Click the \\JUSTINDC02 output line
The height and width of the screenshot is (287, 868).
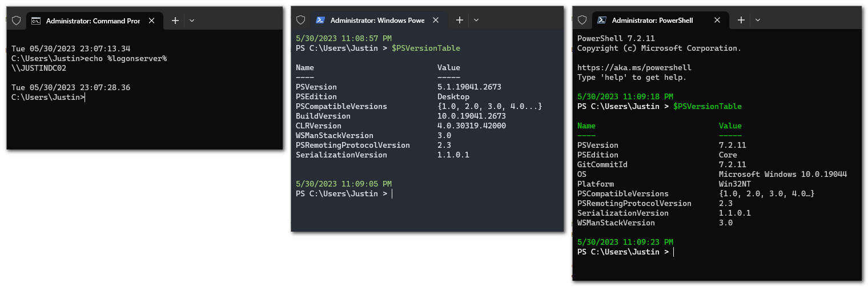coord(39,68)
